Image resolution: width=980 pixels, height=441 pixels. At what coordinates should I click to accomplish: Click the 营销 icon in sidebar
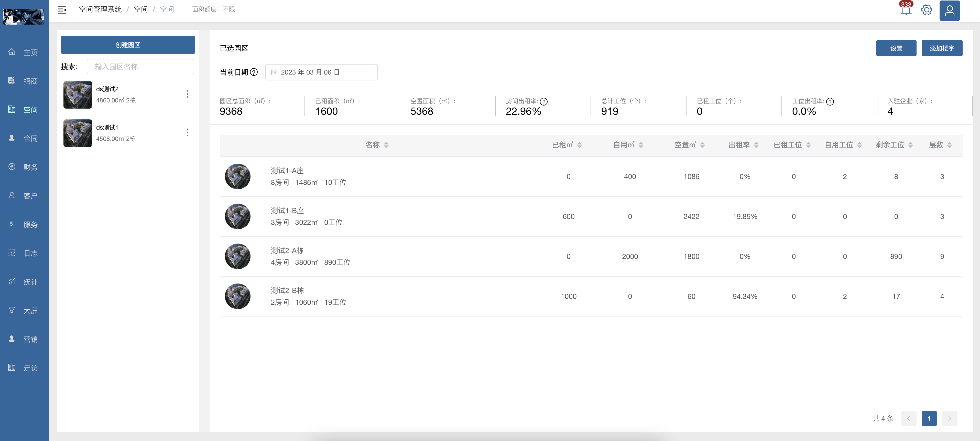(x=12, y=339)
